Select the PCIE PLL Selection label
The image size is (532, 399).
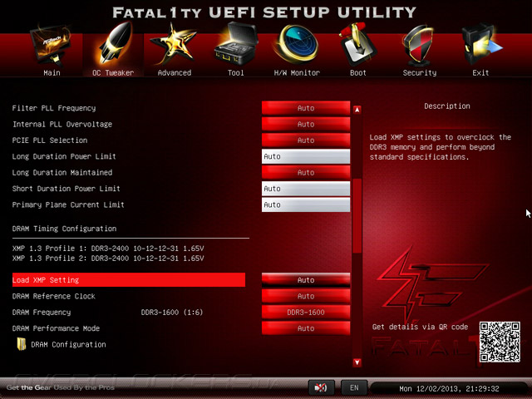coord(50,140)
